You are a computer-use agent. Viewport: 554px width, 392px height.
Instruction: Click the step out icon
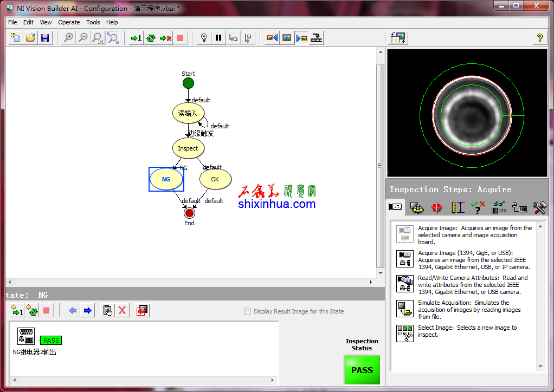tap(248, 38)
